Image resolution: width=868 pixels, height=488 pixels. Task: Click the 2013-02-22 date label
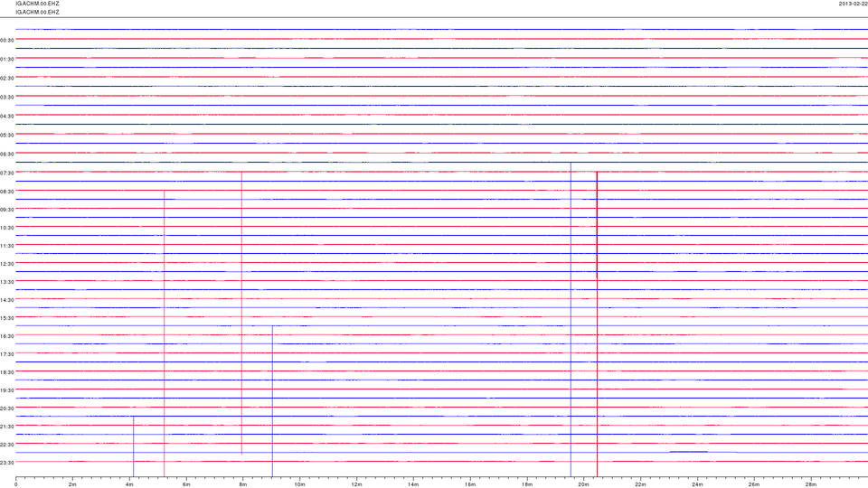853,4
